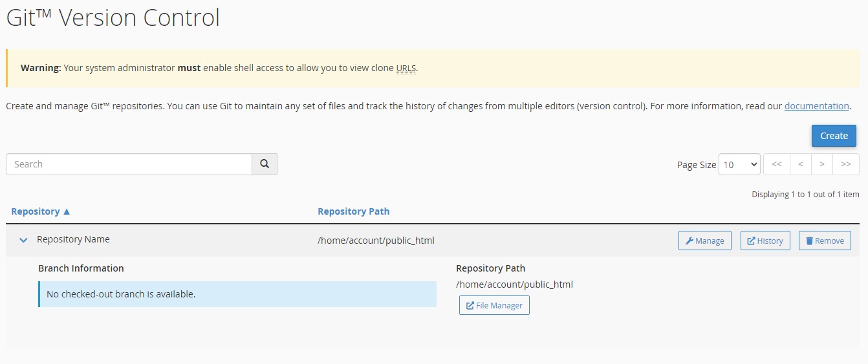Click the external-link icon on History
868x364 pixels.
click(751, 241)
